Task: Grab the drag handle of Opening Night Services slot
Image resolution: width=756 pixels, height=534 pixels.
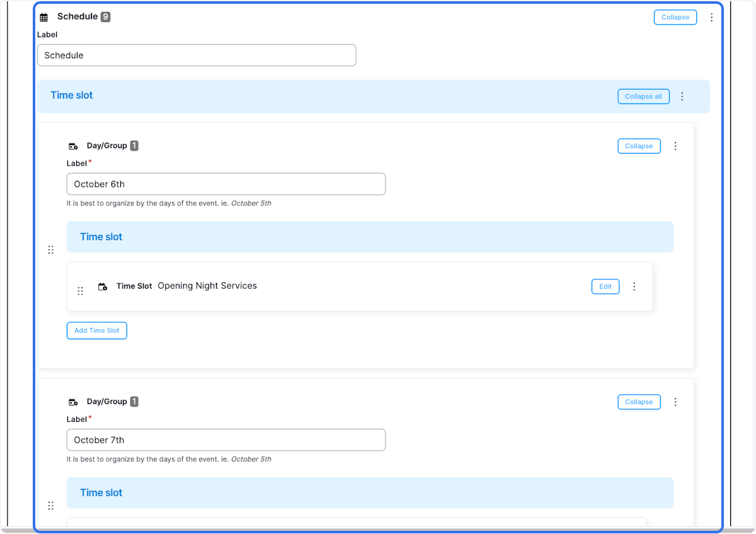Action: coord(80,291)
